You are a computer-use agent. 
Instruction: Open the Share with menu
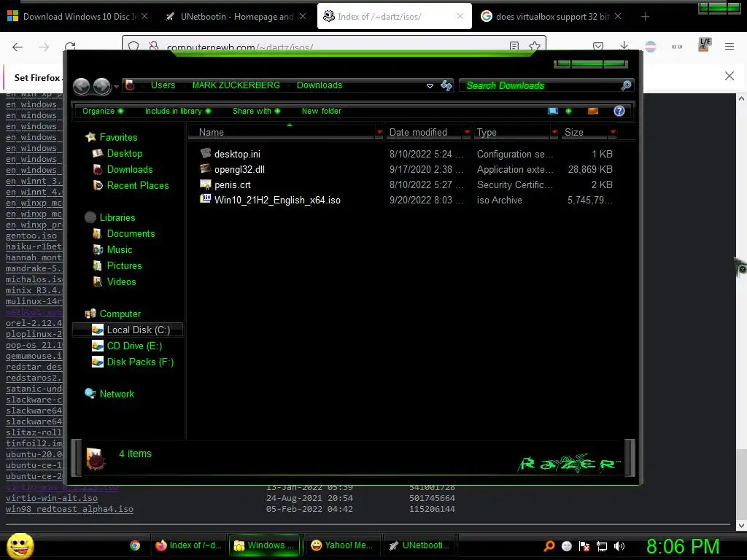(256, 111)
